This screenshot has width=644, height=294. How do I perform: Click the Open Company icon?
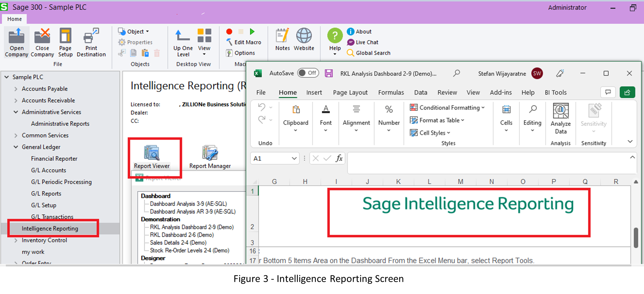(x=16, y=43)
